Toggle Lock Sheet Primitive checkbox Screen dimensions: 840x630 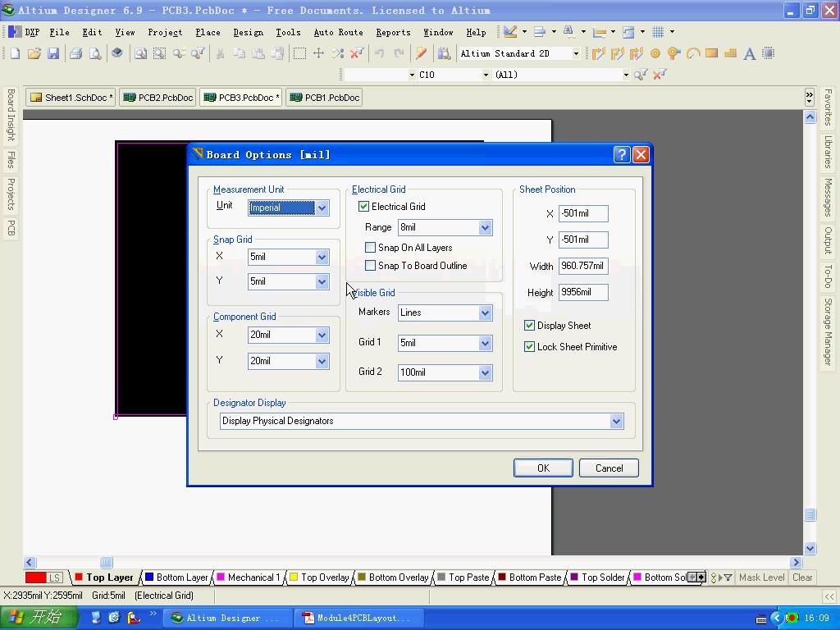pyautogui.click(x=529, y=347)
